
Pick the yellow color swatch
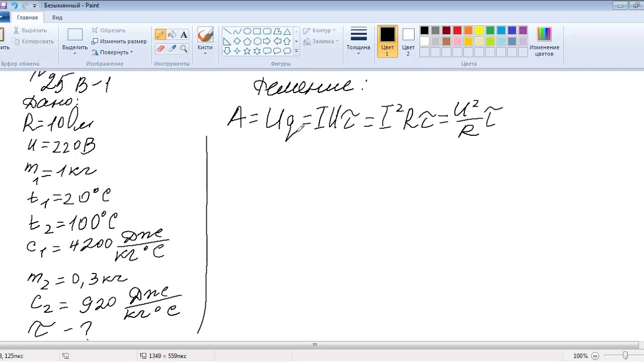(x=479, y=31)
